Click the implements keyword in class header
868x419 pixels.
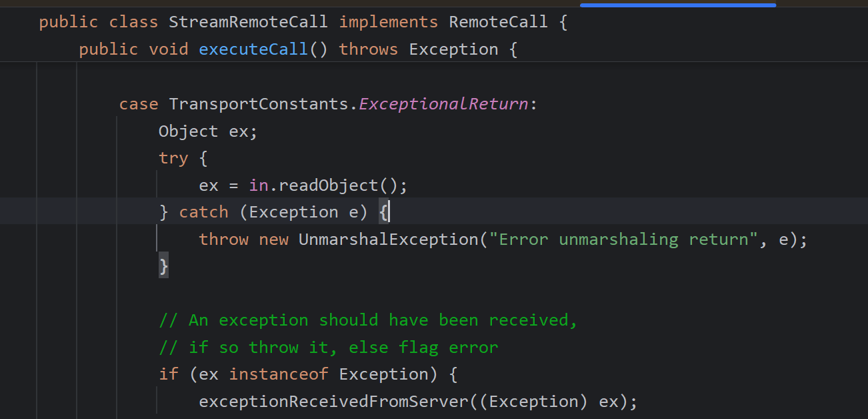click(388, 22)
